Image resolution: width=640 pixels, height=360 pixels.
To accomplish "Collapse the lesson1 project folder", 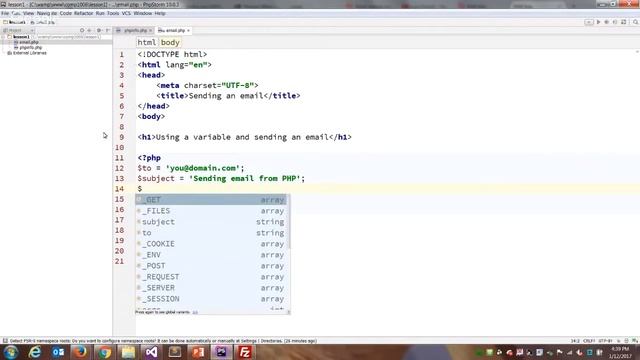I will pos(4,37).
